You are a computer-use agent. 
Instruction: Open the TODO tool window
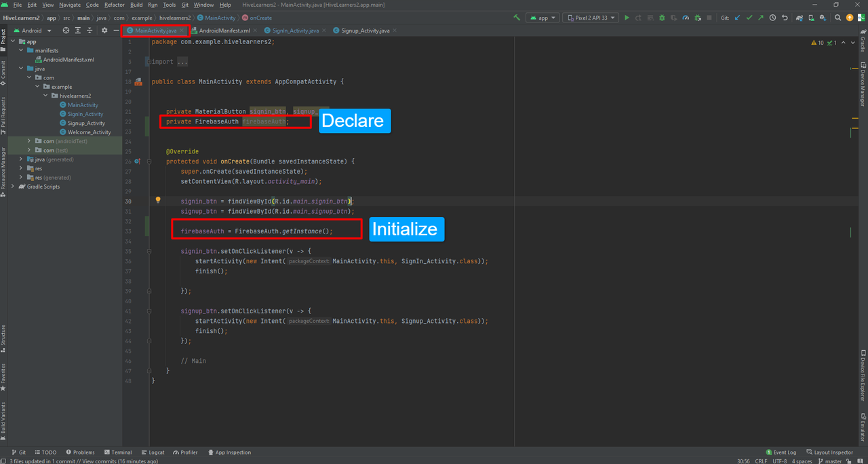coord(45,452)
